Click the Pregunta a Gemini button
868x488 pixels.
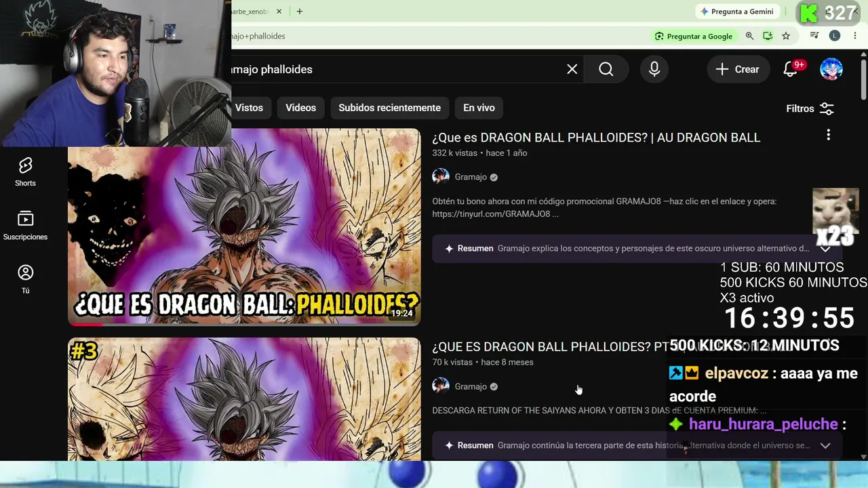[x=736, y=12]
